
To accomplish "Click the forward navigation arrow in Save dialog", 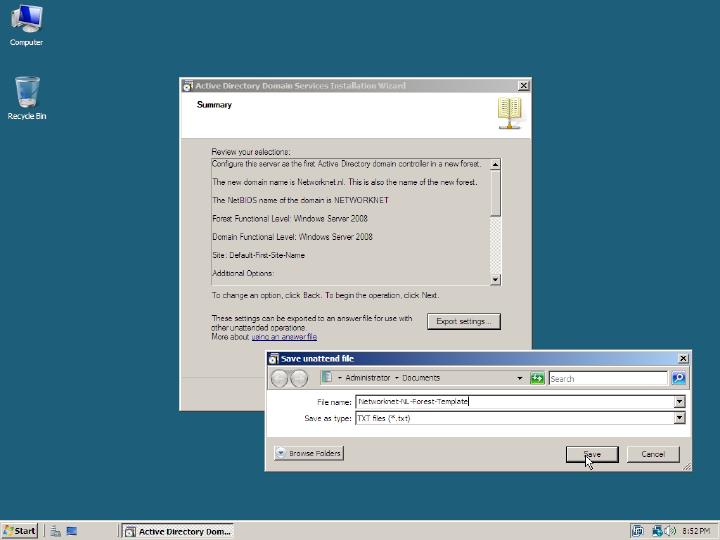I will click(299, 378).
